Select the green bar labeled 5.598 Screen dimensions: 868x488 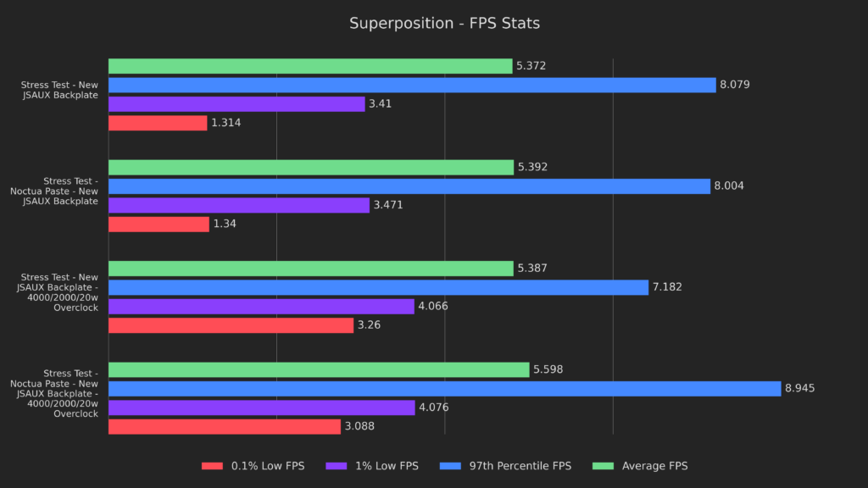(x=319, y=369)
